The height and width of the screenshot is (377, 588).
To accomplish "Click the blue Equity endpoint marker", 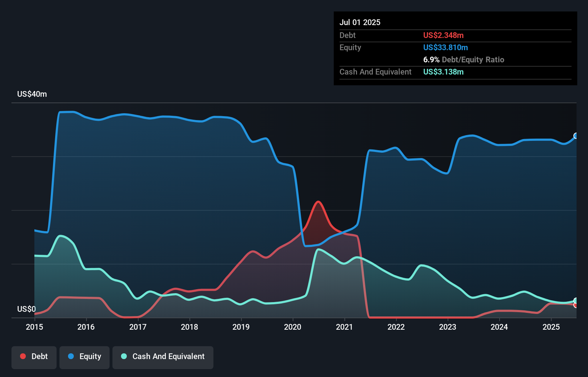I will click(x=576, y=136).
